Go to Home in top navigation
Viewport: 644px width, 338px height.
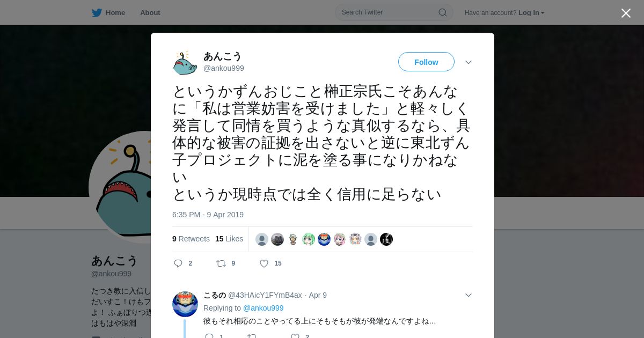pyautogui.click(x=115, y=13)
